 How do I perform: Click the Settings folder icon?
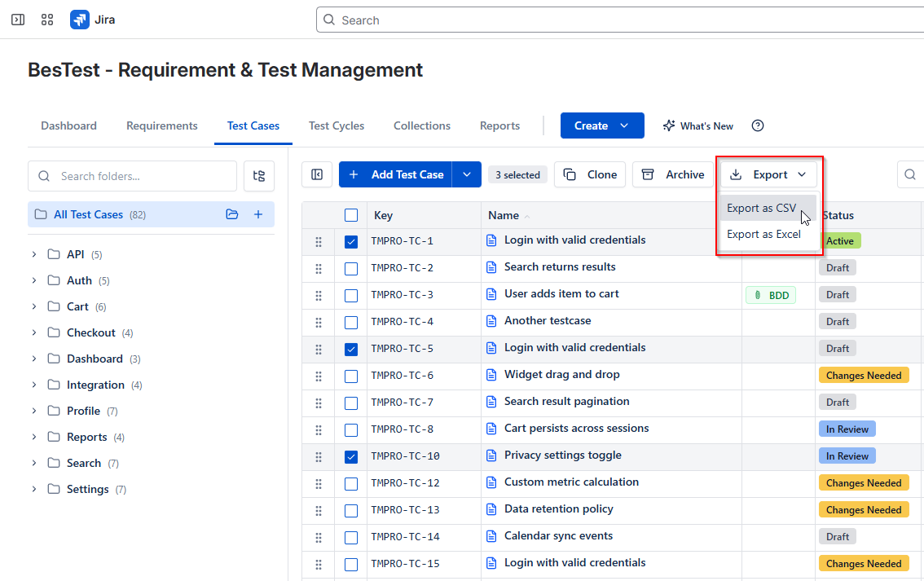click(54, 489)
